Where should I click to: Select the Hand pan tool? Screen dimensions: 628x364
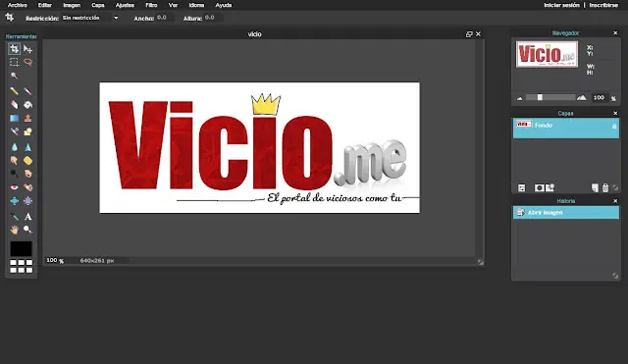pyautogui.click(x=14, y=230)
